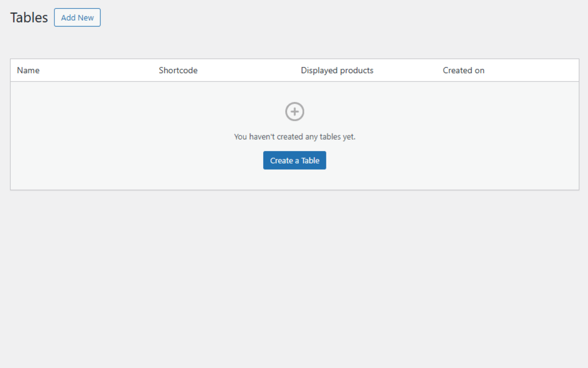
Task: Sort tables by the Name column
Action: click(28, 70)
